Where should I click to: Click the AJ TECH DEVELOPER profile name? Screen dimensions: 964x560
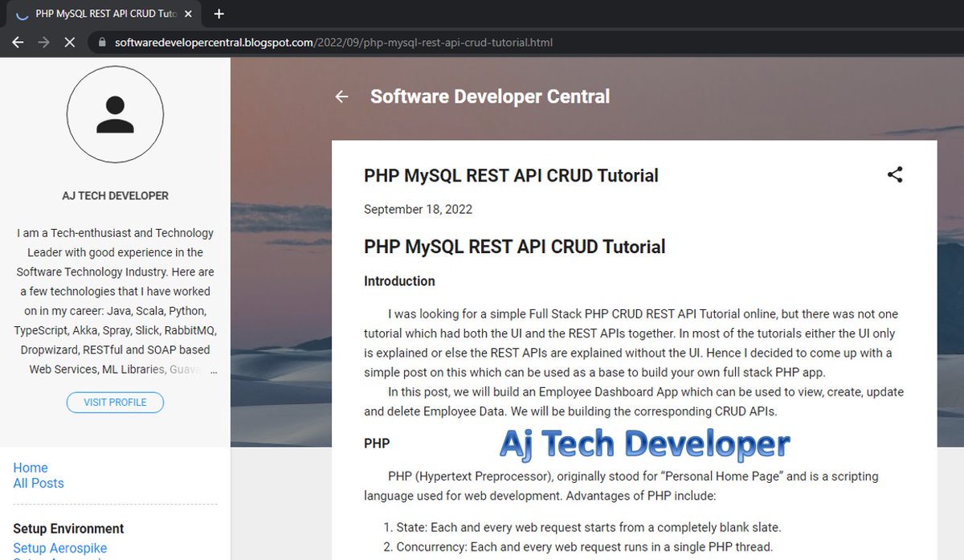[x=115, y=195]
